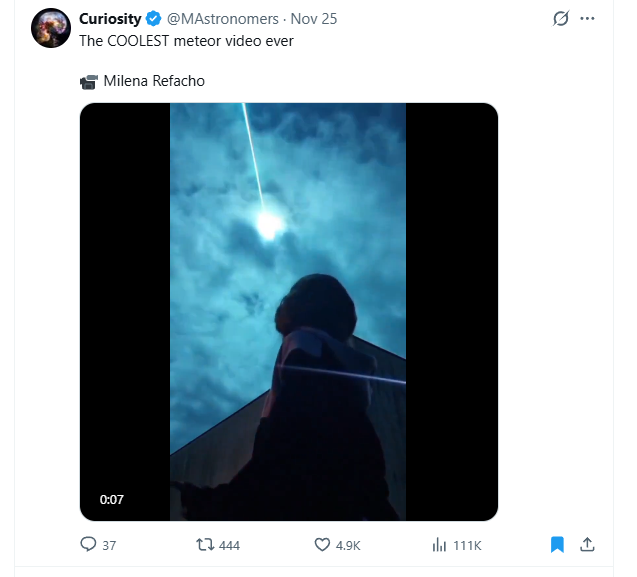
Task: Toggle the repost arrows icon
Action: click(x=203, y=545)
